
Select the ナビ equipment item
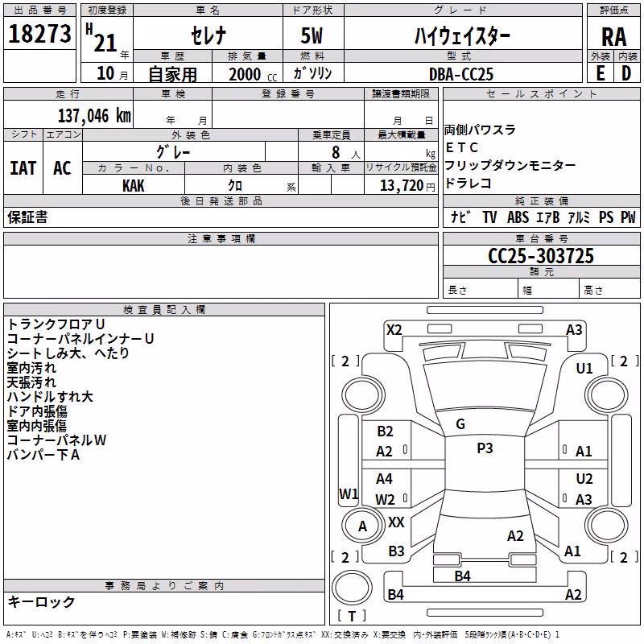(460, 217)
